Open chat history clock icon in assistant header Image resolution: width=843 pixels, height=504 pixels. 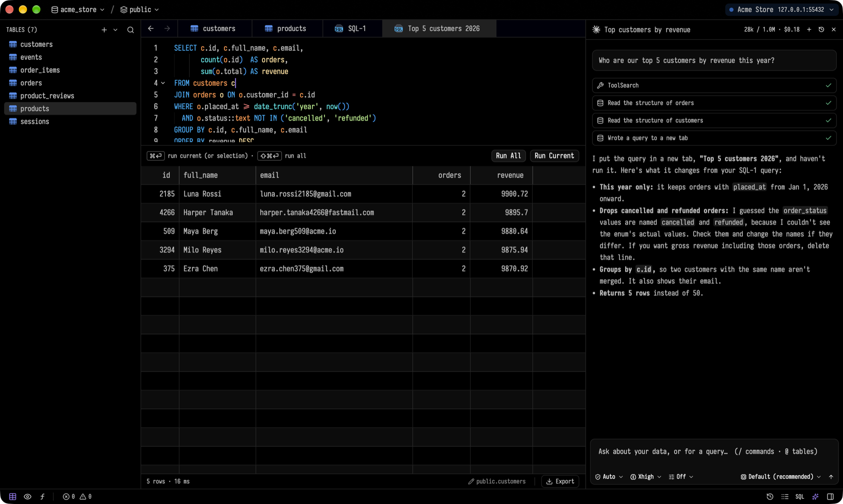pos(821,29)
